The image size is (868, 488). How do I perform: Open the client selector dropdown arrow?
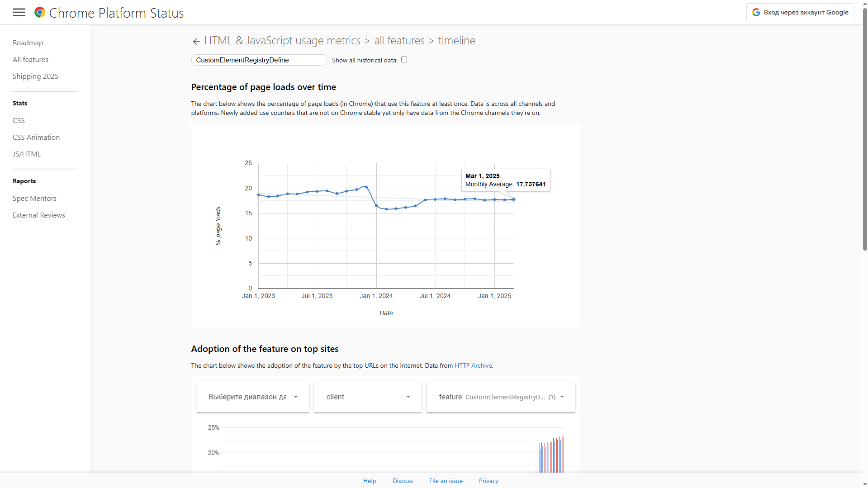pos(408,397)
